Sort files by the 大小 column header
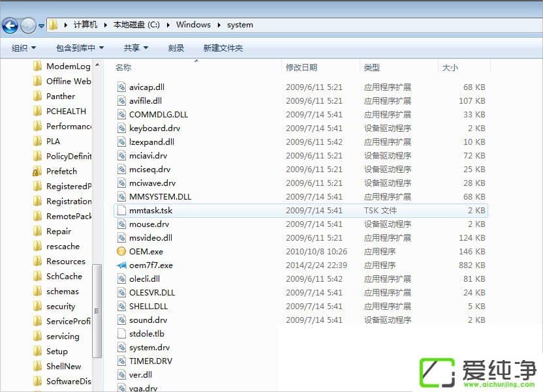This screenshot has width=543, height=392. (x=450, y=67)
